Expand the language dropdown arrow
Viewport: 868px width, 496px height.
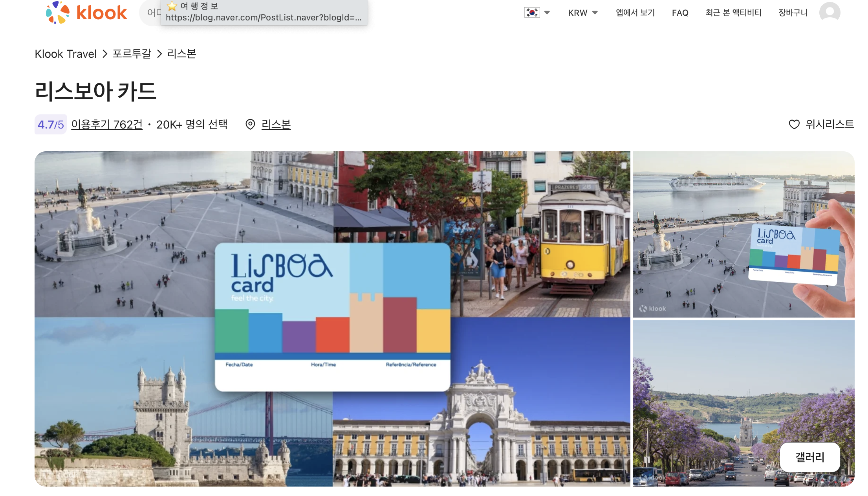pos(547,13)
